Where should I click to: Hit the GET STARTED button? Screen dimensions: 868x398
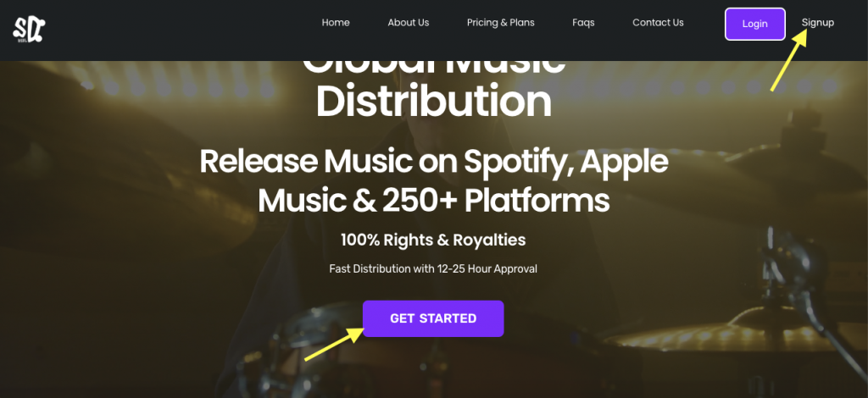[433, 318]
